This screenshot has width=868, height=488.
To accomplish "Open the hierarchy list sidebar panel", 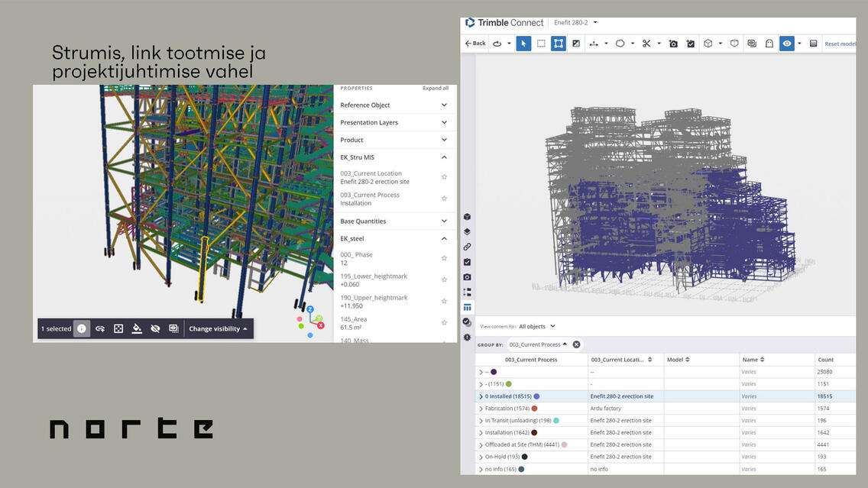I will click(467, 292).
